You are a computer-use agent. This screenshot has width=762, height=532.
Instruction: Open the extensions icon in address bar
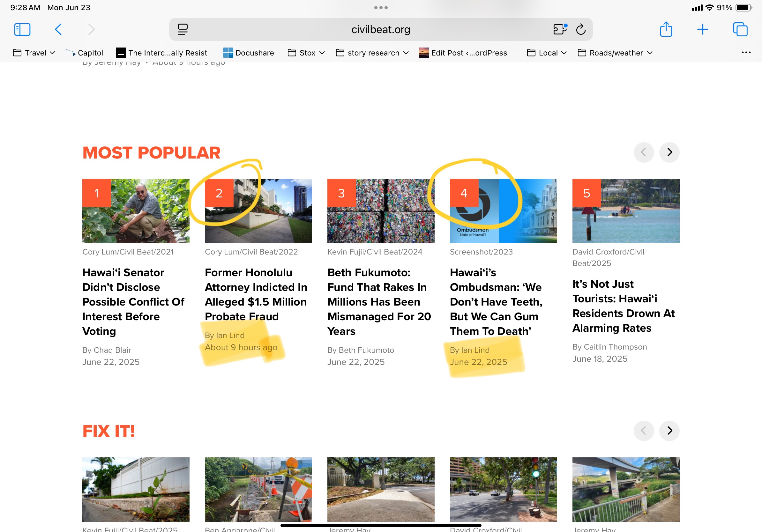click(x=560, y=29)
